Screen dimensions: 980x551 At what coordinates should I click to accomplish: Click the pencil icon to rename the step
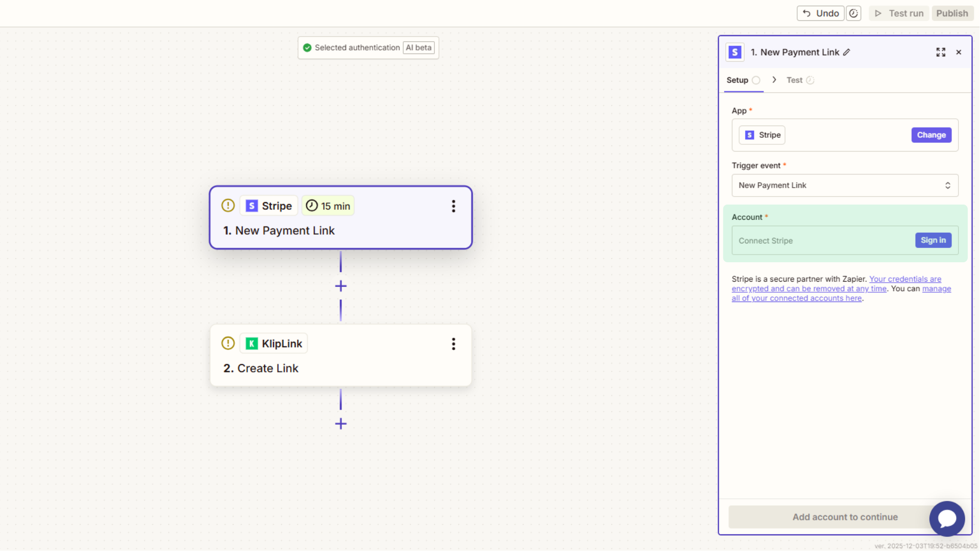point(847,52)
